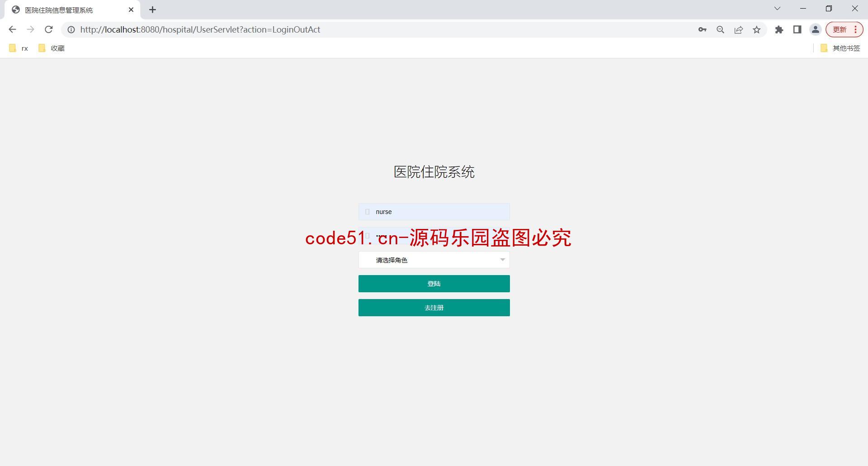Open the tab search chevron
This screenshot has width=868, height=466.
(x=777, y=9)
